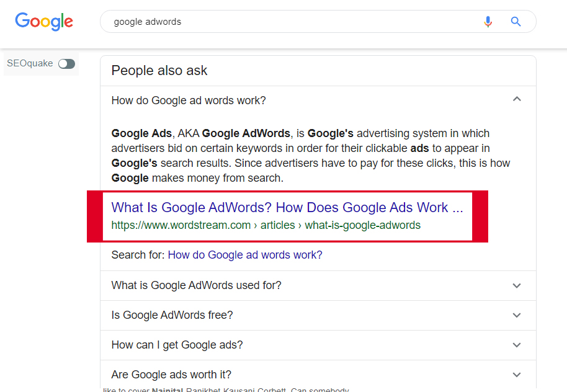
Task: Expand 'Is Google AdWords free?' chevron
Action: pos(517,315)
